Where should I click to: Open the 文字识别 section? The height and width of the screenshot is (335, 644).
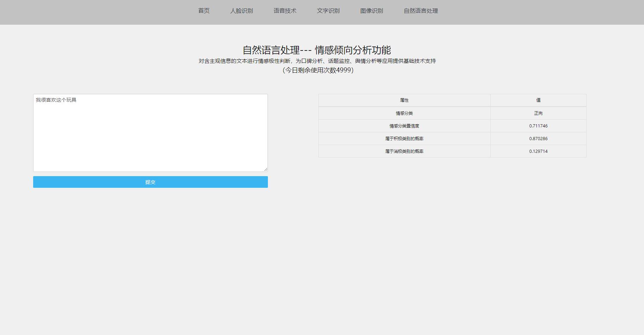tap(328, 11)
